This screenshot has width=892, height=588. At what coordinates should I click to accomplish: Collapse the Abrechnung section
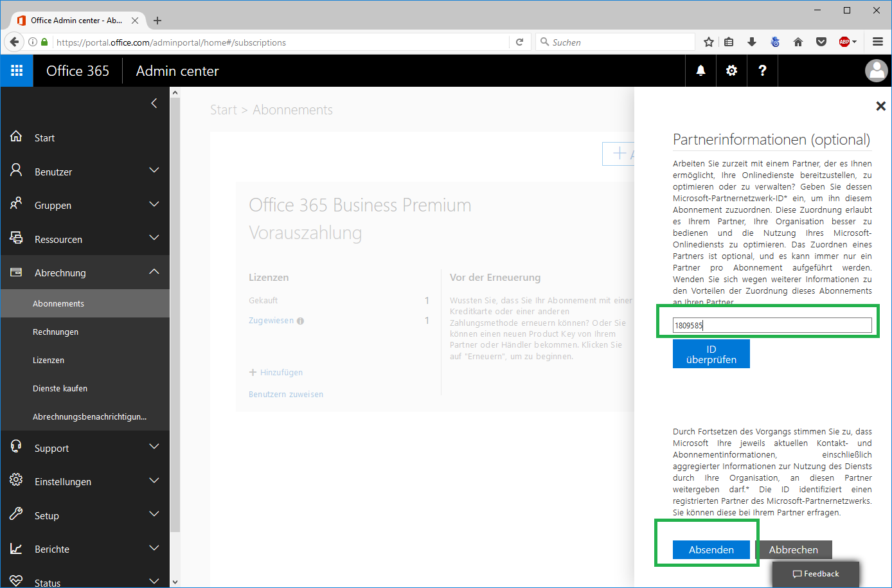coord(154,272)
